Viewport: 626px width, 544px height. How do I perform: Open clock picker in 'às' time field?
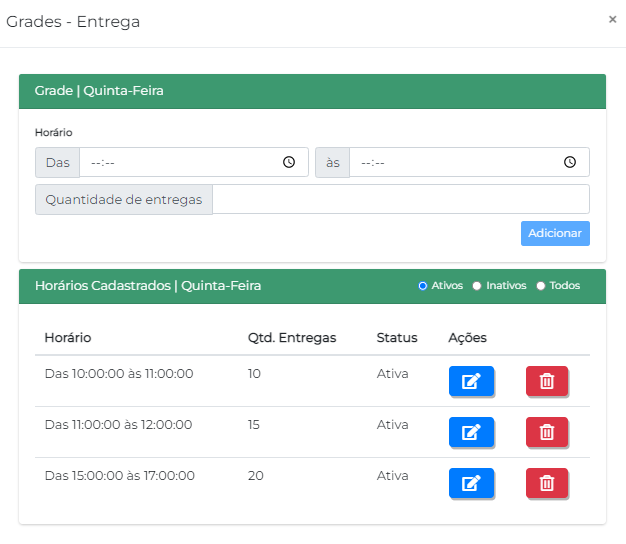(x=570, y=162)
